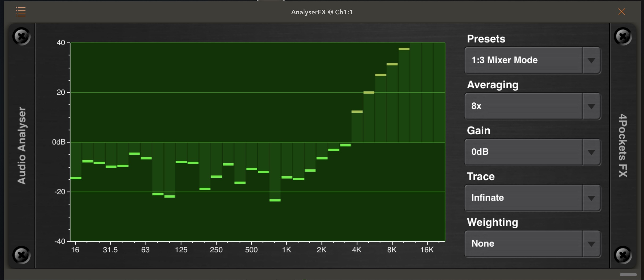Click the bottom-right panel screw icon
Viewport: 644px width, 280px height.
[623, 255]
